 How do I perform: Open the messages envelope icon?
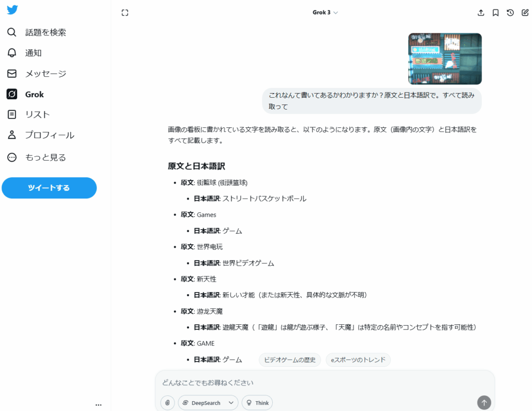11,74
